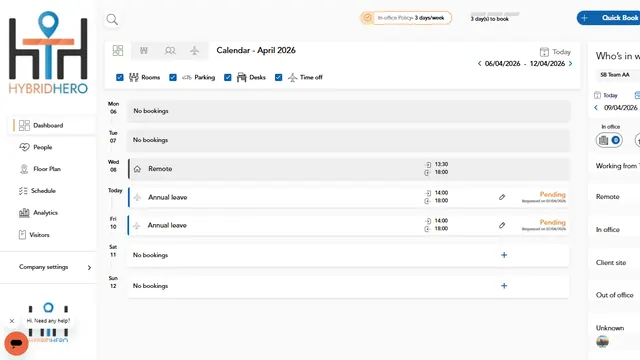Click the calendar Today icon
The width and height of the screenshot is (640, 360).
click(544, 52)
